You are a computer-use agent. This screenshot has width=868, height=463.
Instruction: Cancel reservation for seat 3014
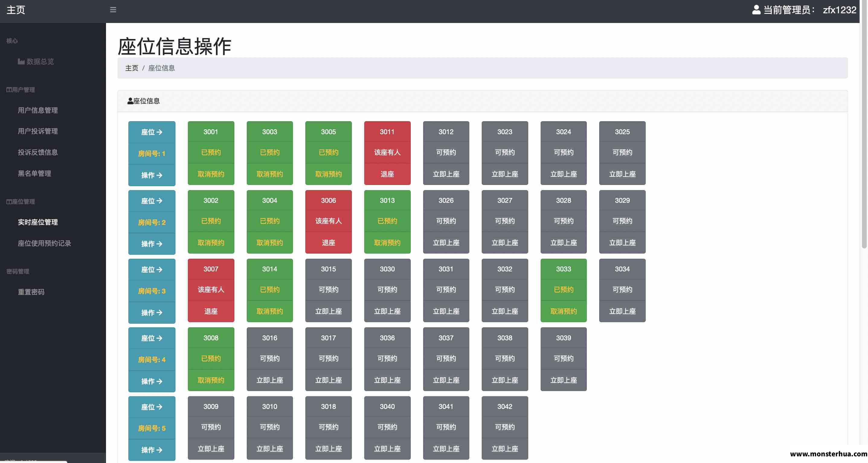click(270, 312)
